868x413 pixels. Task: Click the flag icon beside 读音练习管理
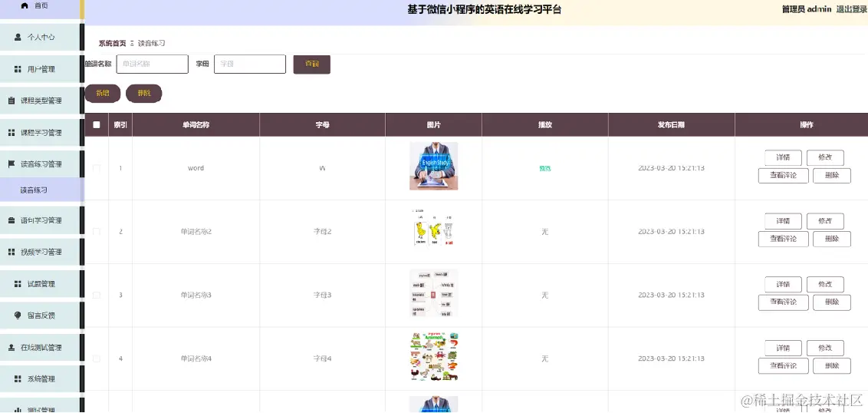pyautogui.click(x=11, y=164)
